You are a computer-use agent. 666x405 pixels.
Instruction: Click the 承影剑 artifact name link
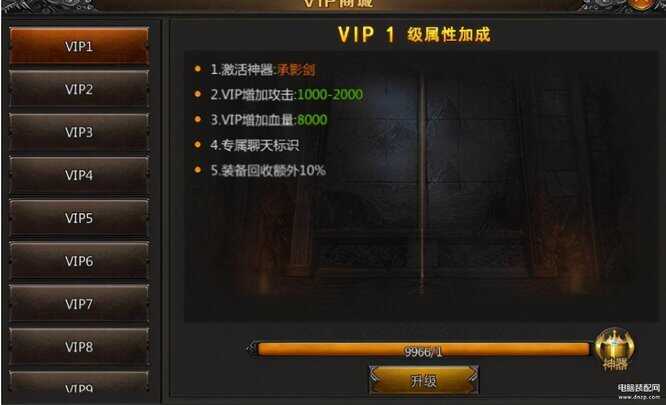(x=296, y=70)
